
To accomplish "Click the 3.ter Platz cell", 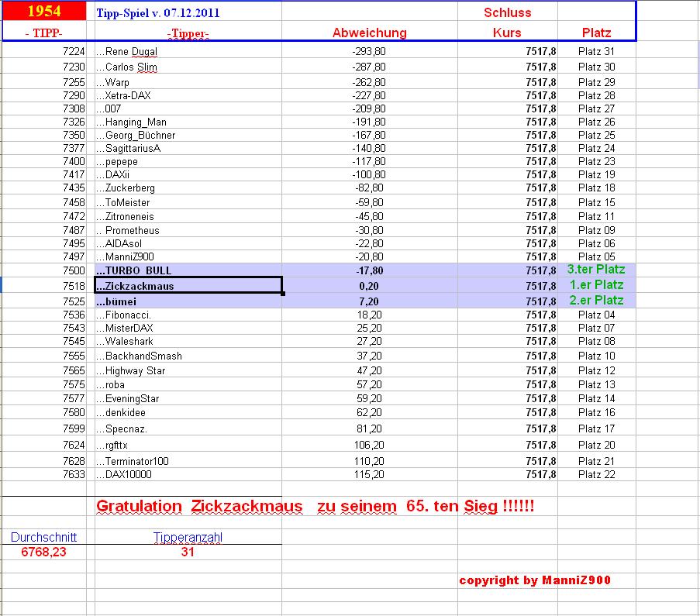I will click(596, 269).
